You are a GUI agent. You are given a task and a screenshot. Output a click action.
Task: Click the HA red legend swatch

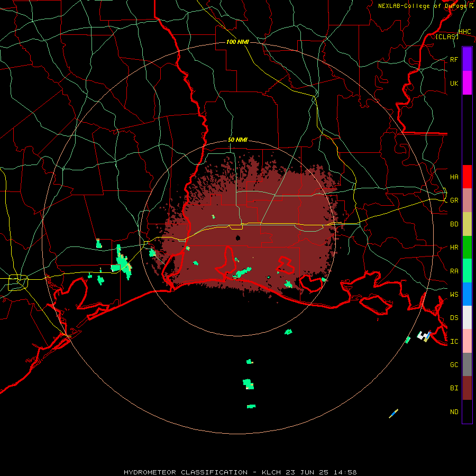(x=467, y=177)
